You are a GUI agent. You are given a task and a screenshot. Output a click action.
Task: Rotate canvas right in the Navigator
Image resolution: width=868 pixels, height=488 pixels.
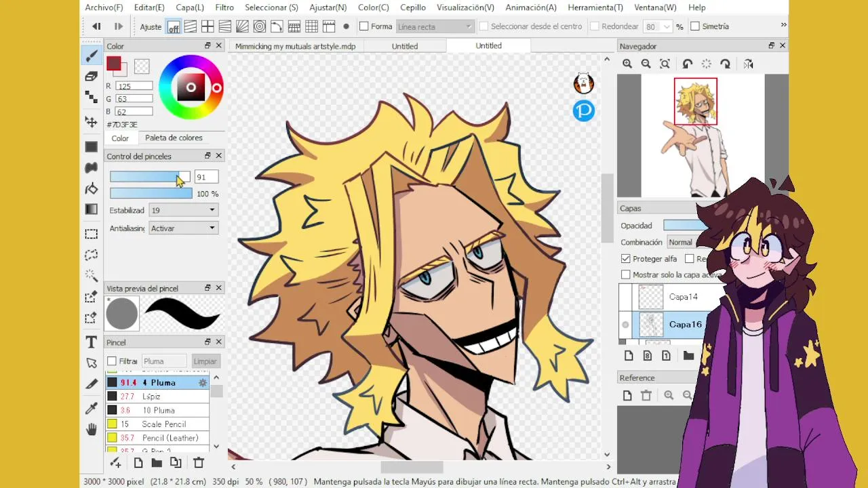(725, 64)
